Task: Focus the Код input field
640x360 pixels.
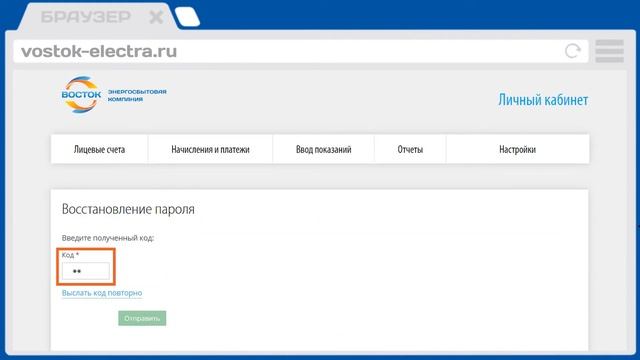Action: pos(86,271)
